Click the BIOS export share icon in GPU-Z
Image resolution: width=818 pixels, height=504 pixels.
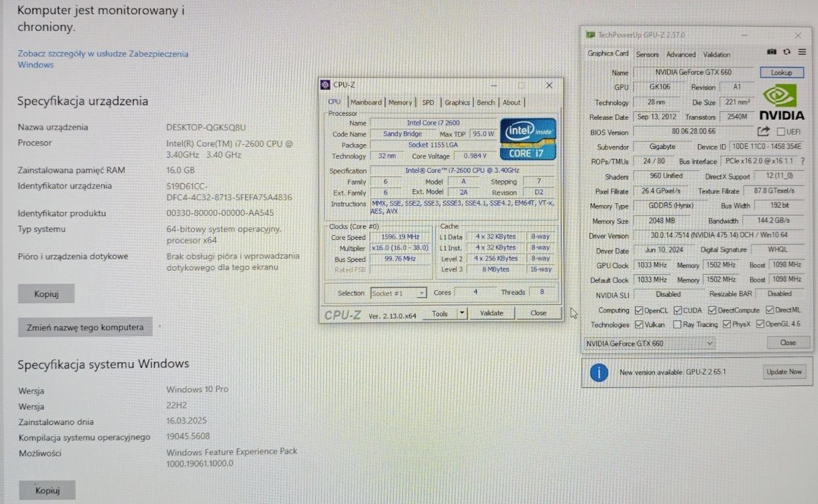[764, 132]
